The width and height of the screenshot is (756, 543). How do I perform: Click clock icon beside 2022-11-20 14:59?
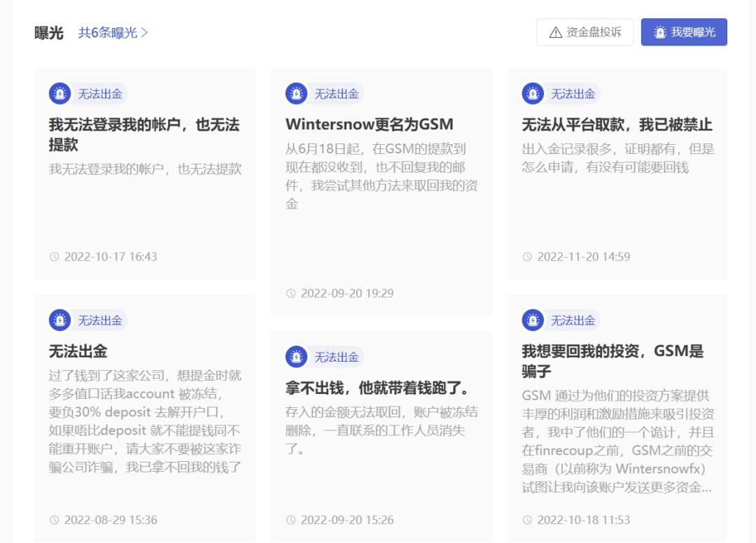tap(528, 257)
